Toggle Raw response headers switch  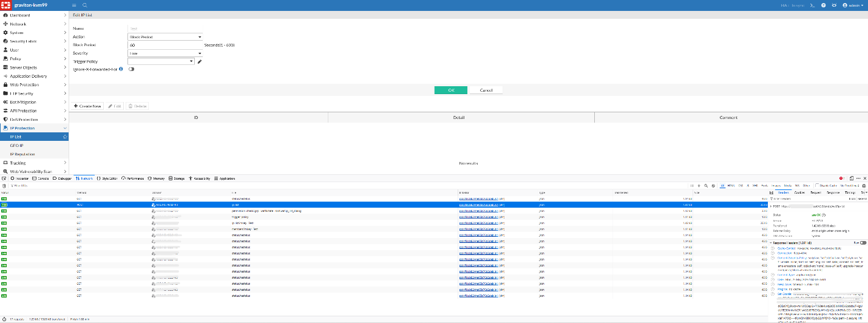[x=863, y=243]
